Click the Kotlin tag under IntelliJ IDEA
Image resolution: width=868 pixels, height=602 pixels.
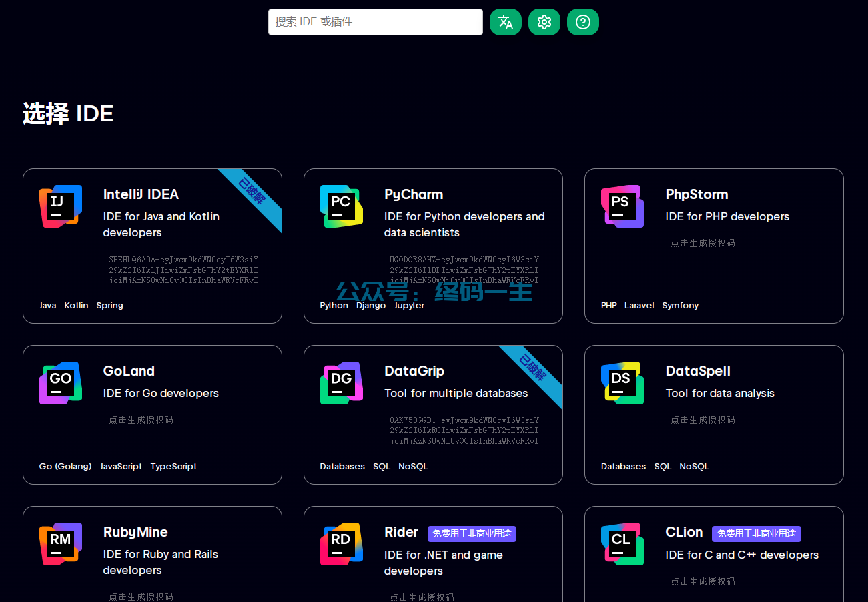click(76, 306)
